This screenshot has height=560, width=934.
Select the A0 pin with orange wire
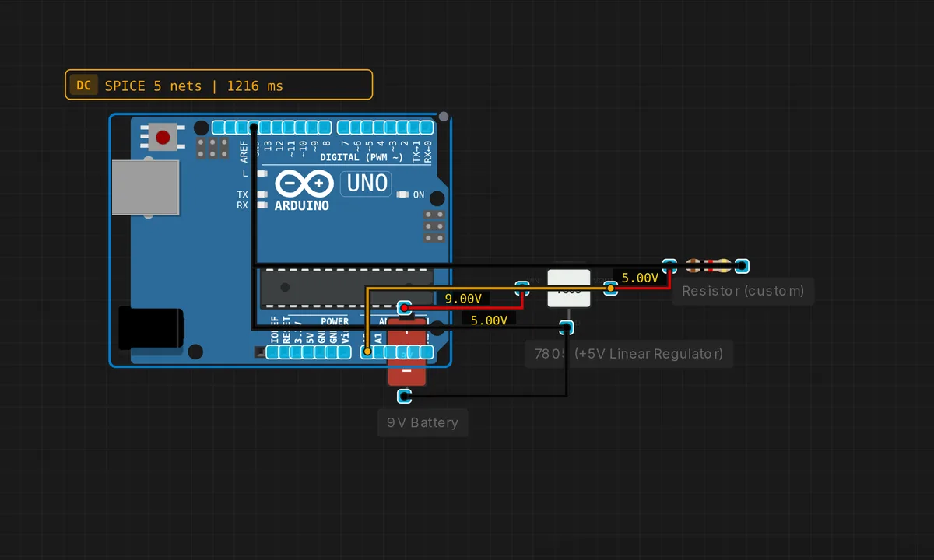click(367, 352)
